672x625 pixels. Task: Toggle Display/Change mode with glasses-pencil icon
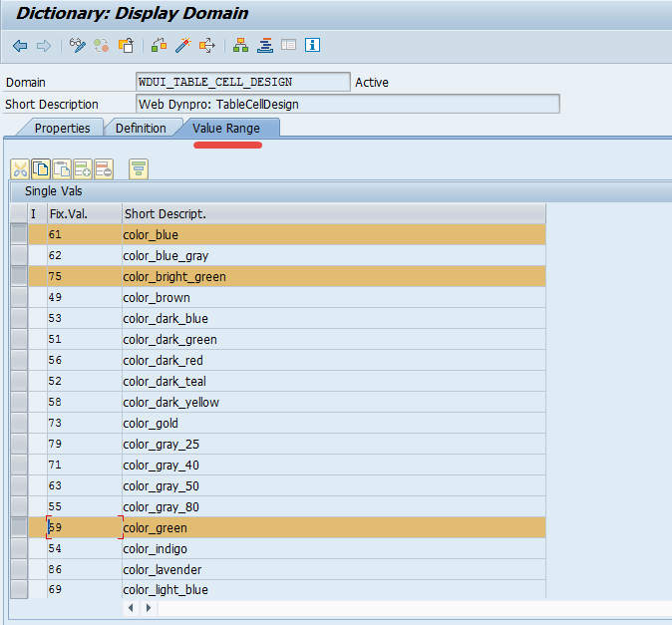(x=78, y=45)
